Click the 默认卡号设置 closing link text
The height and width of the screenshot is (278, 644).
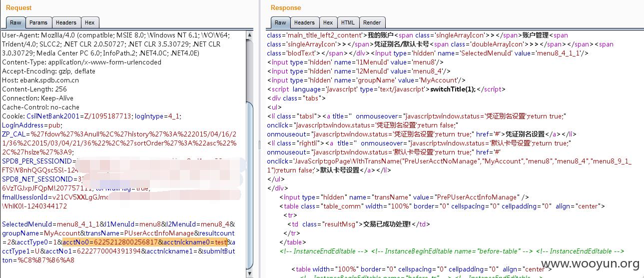(x=340, y=170)
